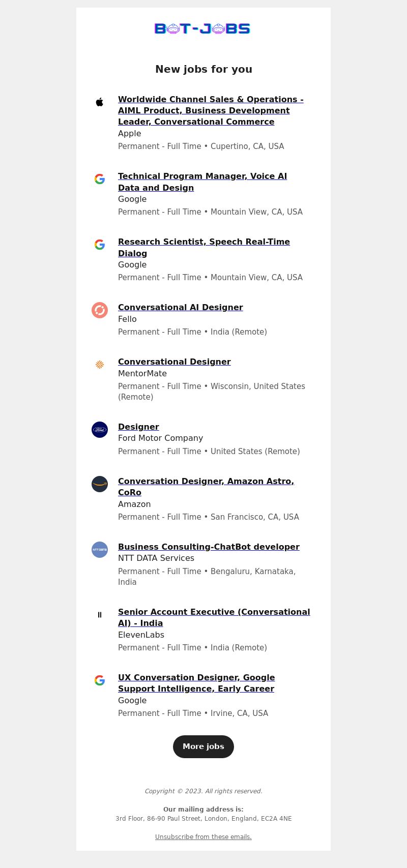Open the Conversational Designer job at MentorMate
Screen dimensions: 407x868
(x=175, y=362)
